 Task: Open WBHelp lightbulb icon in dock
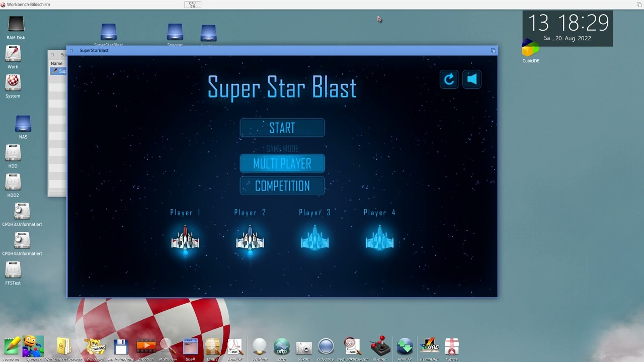pos(260,348)
